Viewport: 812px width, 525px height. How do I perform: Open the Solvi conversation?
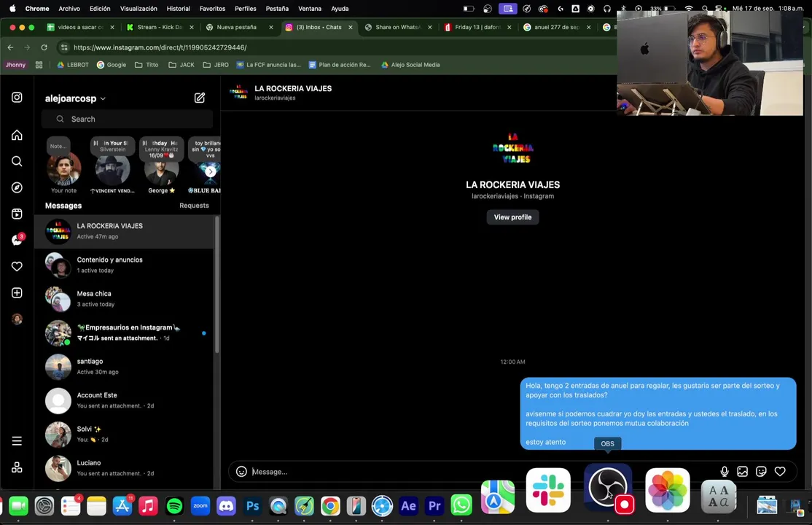(125, 435)
